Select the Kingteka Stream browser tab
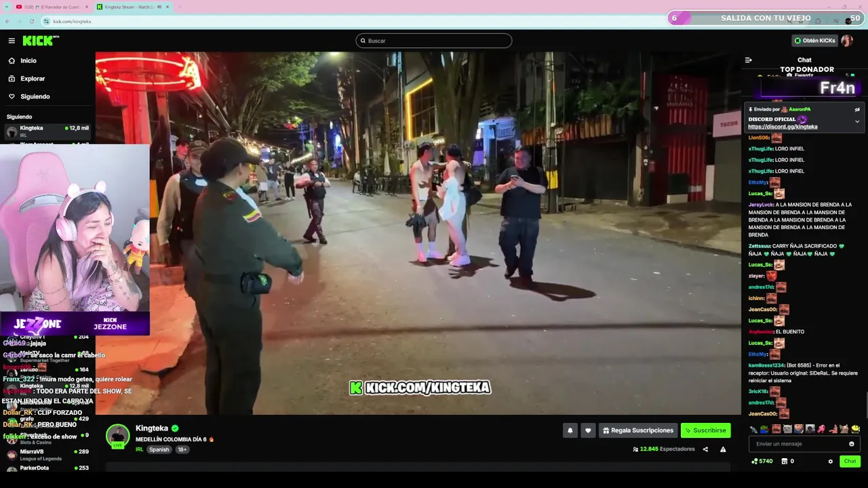The width and height of the screenshot is (868, 488). pos(133,7)
